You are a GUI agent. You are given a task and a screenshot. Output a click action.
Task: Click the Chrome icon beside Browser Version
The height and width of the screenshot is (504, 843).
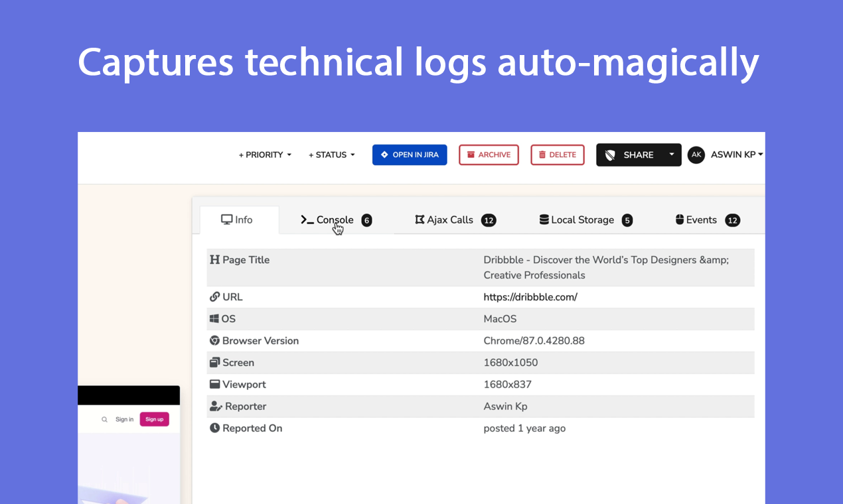click(214, 341)
